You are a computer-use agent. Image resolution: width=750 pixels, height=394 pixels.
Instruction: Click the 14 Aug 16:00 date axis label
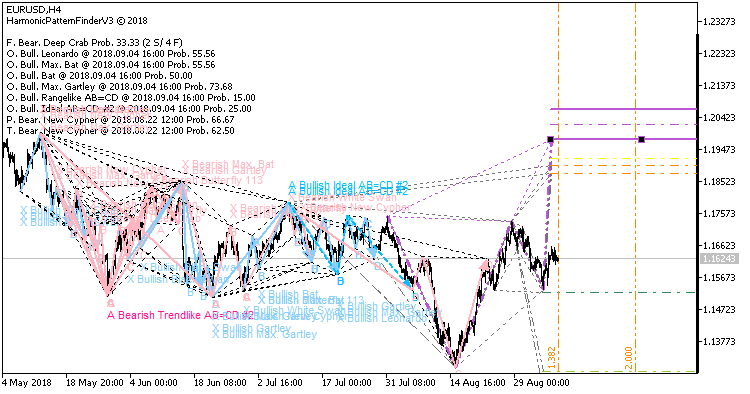[x=477, y=383]
